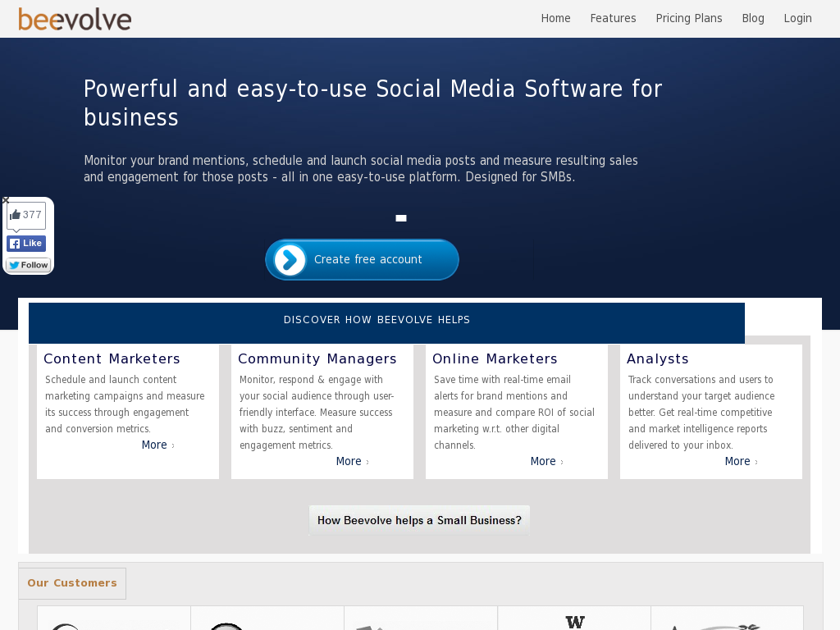Click the slider indicator below hero text

pyautogui.click(x=401, y=218)
